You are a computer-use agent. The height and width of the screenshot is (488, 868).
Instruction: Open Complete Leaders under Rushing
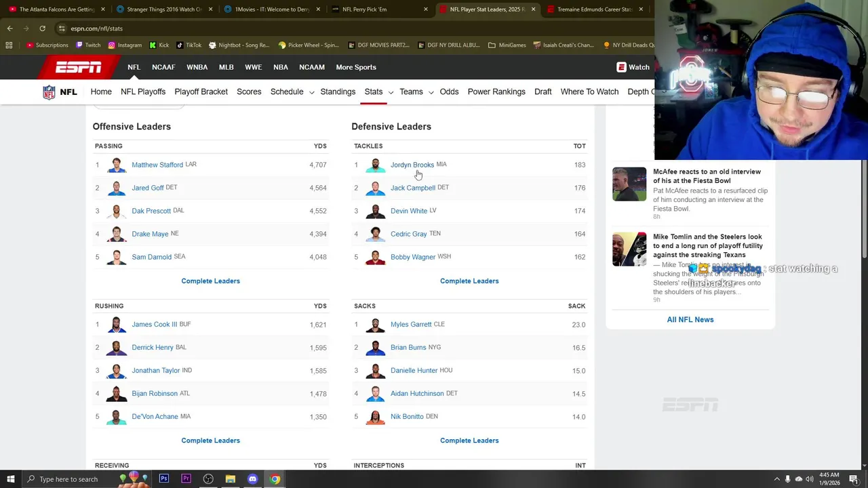[210, 441]
